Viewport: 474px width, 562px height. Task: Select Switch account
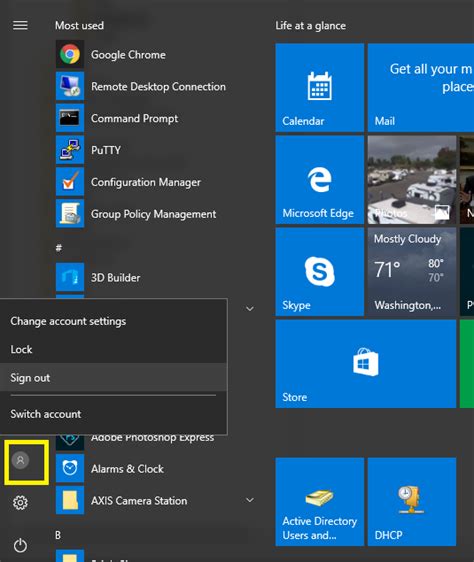tap(113, 414)
